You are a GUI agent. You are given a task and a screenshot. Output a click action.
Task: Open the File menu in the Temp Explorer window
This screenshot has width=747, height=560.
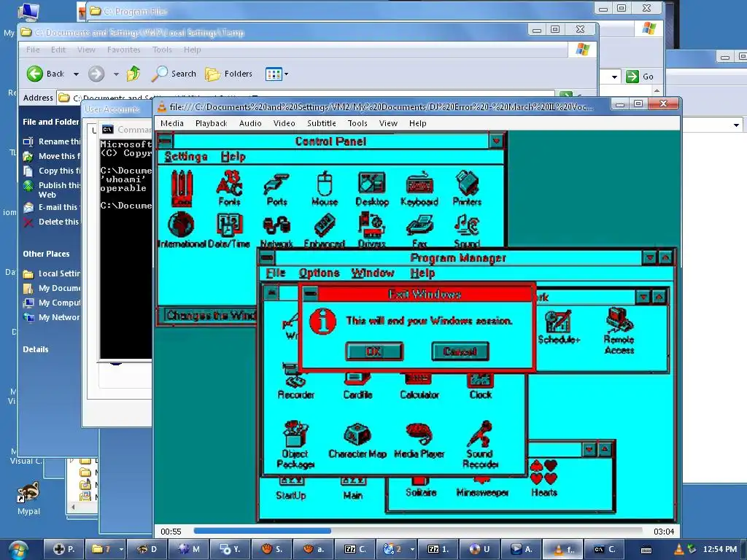click(x=33, y=50)
